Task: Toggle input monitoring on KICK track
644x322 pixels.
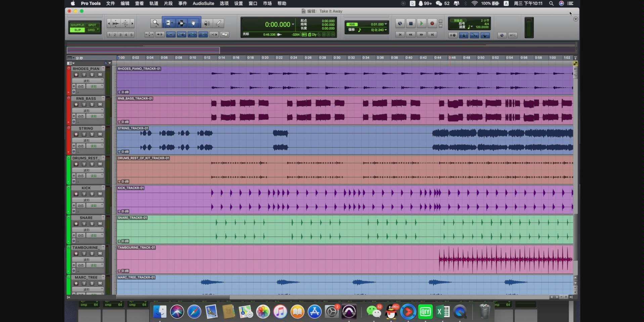Action: (x=84, y=194)
